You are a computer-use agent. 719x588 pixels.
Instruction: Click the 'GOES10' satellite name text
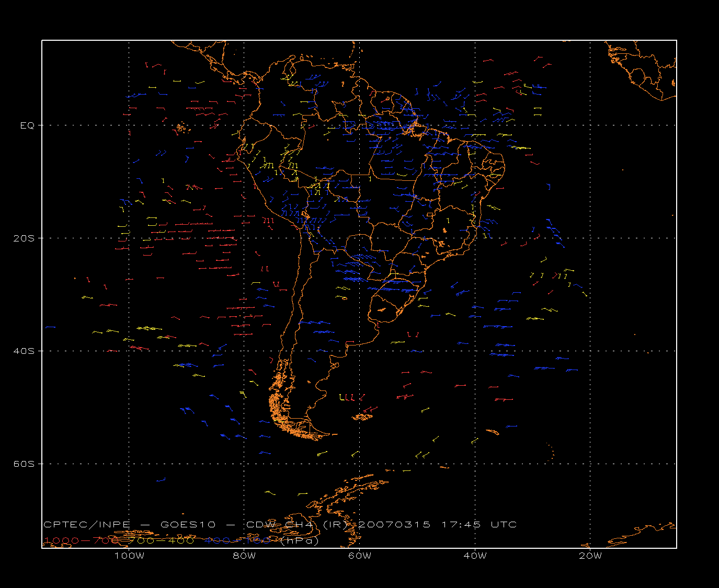click(187, 525)
